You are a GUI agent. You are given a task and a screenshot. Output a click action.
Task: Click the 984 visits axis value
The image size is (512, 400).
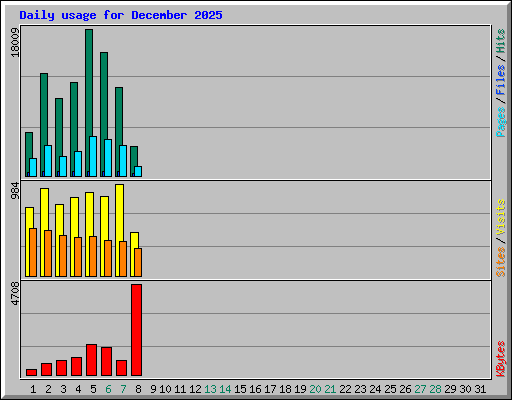tap(15, 191)
